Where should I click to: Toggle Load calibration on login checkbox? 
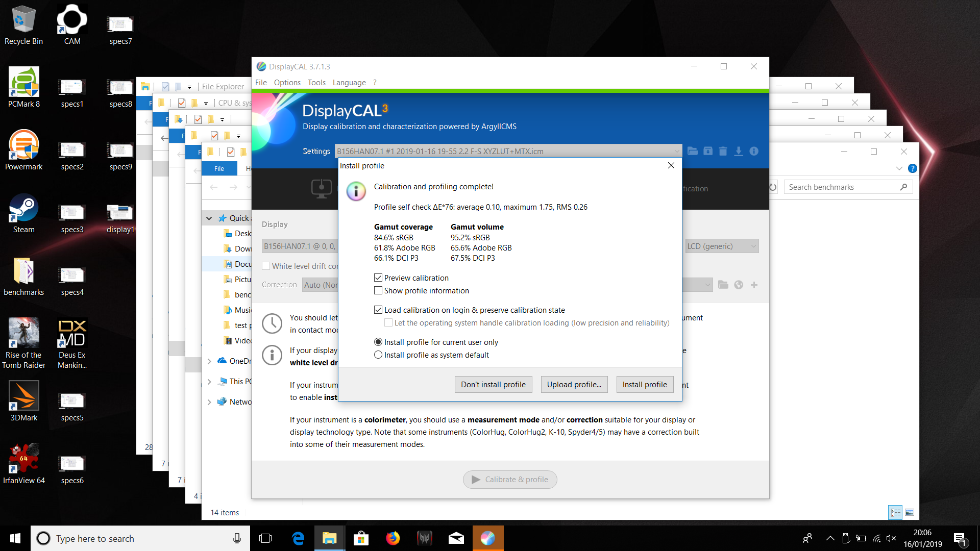378,310
